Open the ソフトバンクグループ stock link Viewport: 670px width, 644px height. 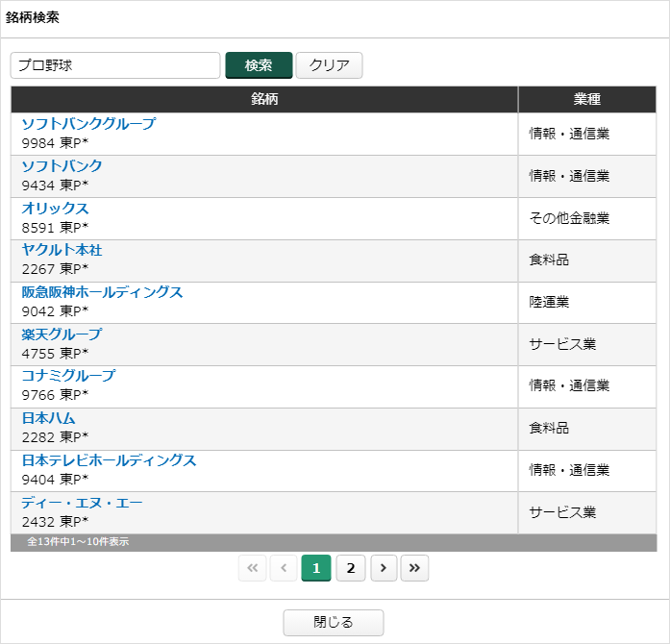(88, 124)
